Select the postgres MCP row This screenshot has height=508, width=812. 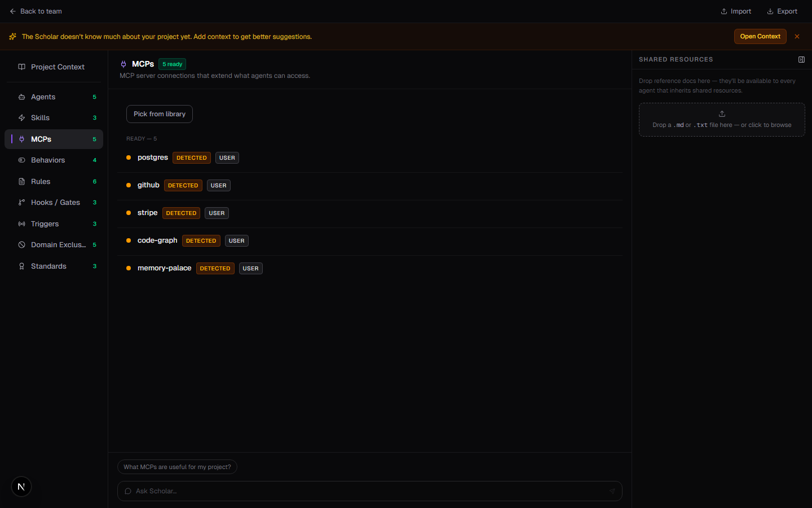(370, 158)
